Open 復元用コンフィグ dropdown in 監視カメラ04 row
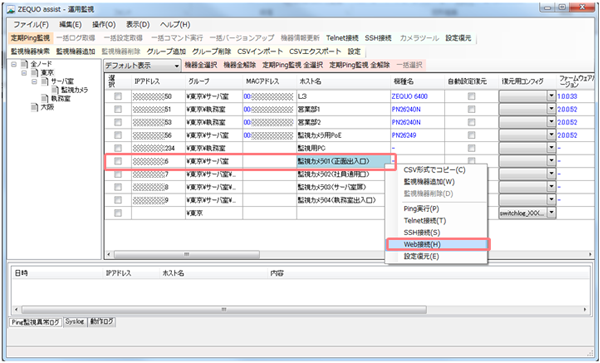This screenshot has height=363, width=600. tap(551, 200)
